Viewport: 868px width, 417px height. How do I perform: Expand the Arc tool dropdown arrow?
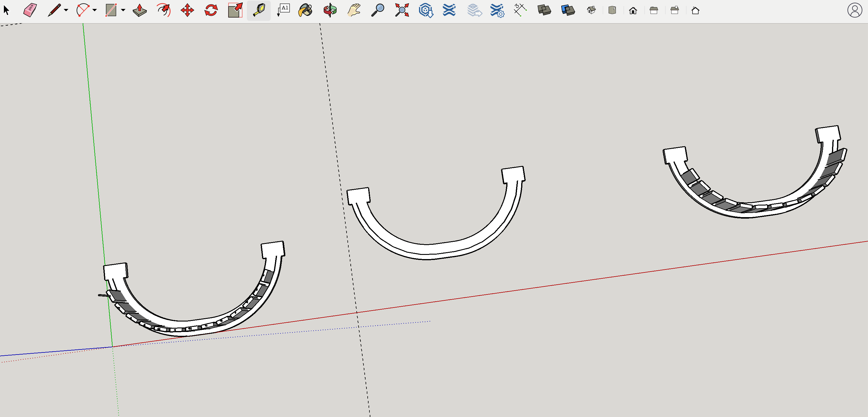point(95,10)
